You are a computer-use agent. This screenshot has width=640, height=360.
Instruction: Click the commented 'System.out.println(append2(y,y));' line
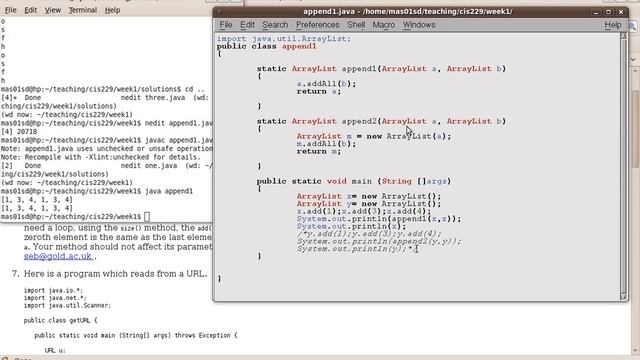(x=378, y=241)
